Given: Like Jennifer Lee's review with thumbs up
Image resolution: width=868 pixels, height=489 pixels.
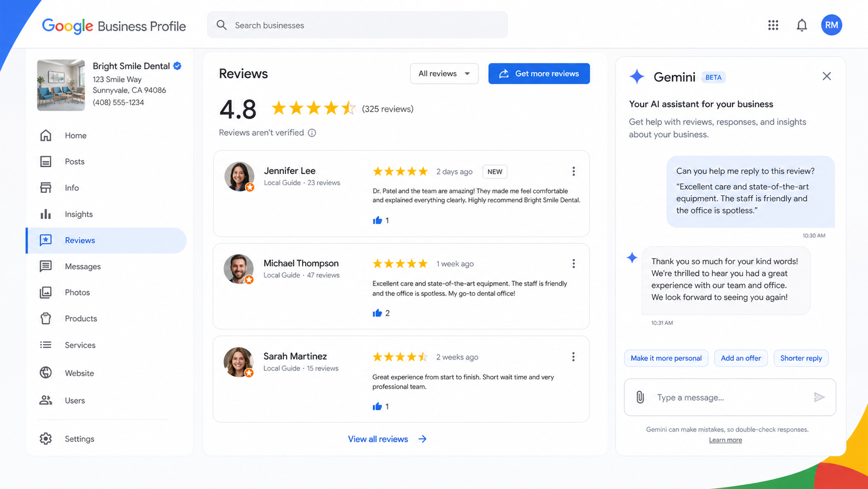Looking at the screenshot, I should coord(377,220).
